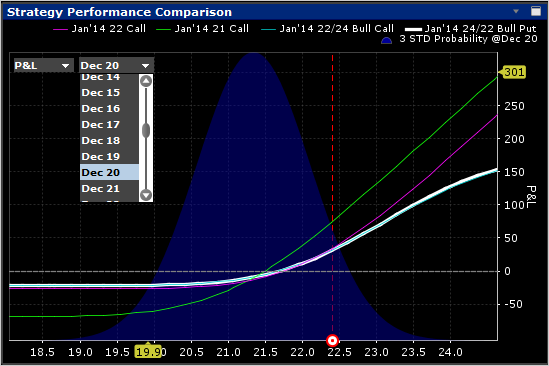Click the Jan'14 24/22 Bull Put legend entry
Screen dimensions: 549x366
pos(471,29)
